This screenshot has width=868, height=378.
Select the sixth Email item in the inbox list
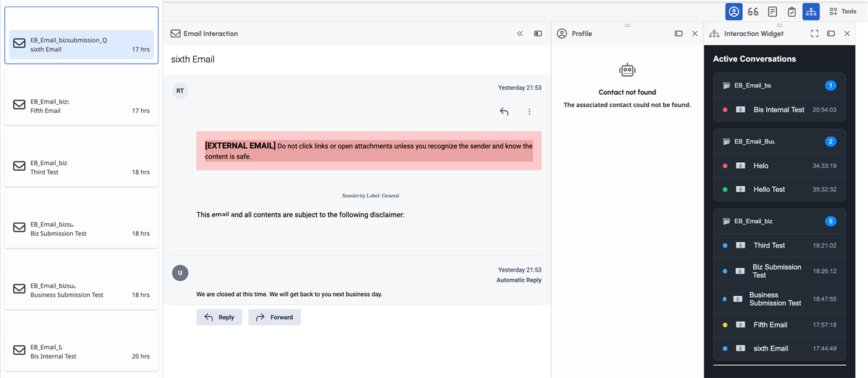[81, 45]
